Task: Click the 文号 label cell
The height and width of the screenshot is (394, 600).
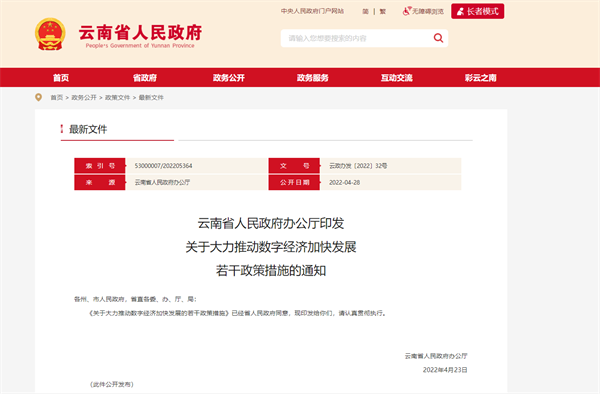Action: 294,166
